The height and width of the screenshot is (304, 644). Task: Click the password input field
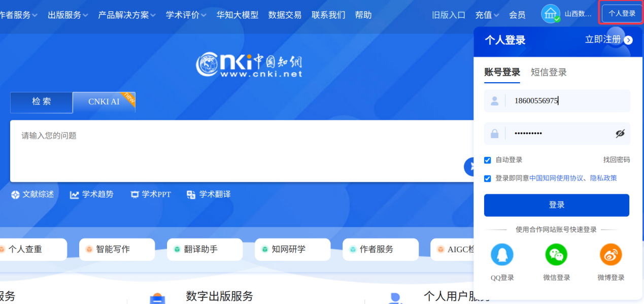(x=557, y=133)
